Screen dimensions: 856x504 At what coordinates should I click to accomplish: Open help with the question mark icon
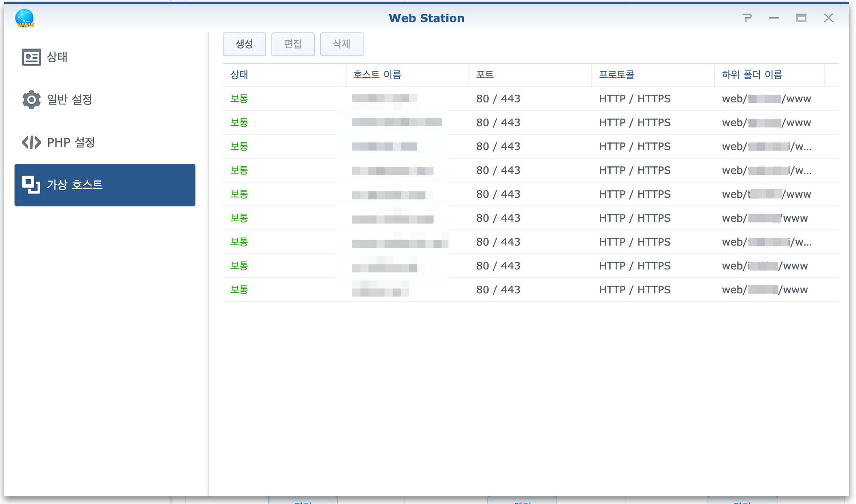coord(747,18)
